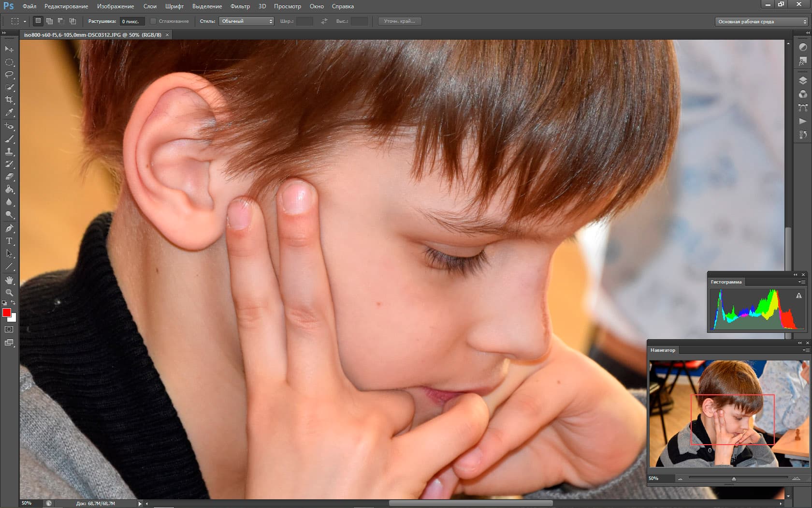Image resolution: width=812 pixels, height=508 pixels.
Task: Click the Уточн. край button
Action: [399, 21]
